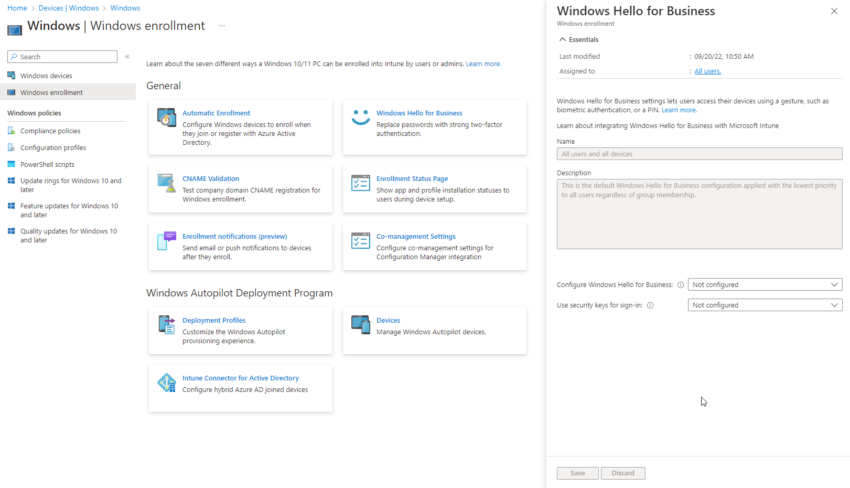The width and height of the screenshot is (850, 488).
Task: Click the sidebar Search field
Action: (x=66, y=57)
